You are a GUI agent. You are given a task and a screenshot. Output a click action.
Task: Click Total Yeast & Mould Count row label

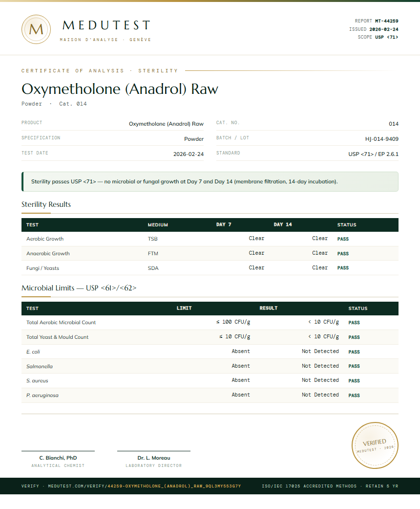57,337
